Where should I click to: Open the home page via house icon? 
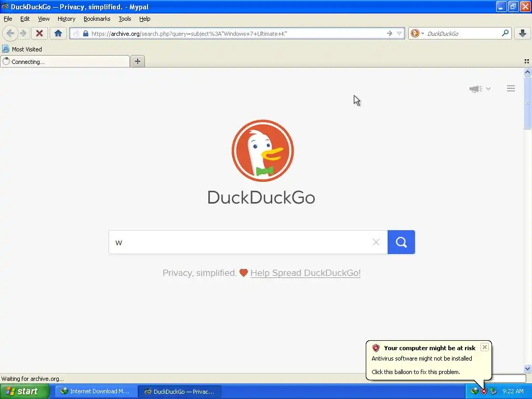[x=58, y=33]
